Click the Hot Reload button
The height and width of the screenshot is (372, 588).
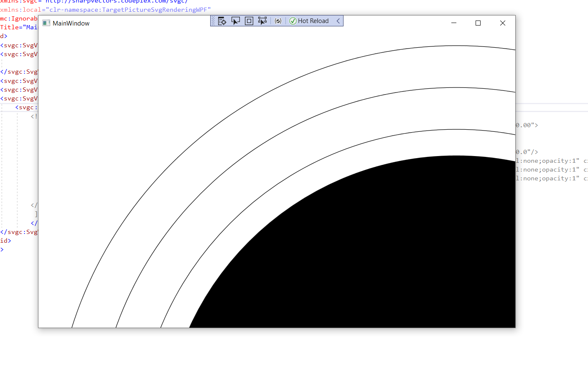tap(313, 21)
